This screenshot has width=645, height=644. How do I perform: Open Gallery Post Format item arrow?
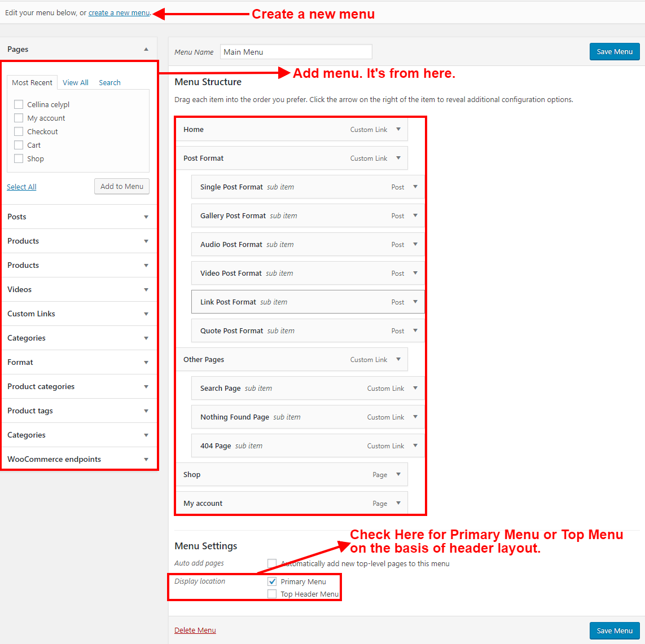(415, 215)
